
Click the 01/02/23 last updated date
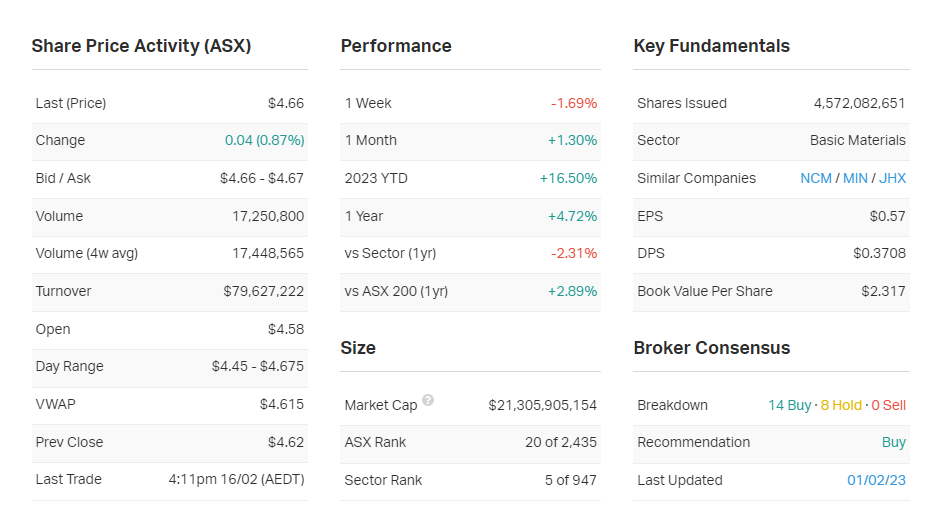coord(876,480)
